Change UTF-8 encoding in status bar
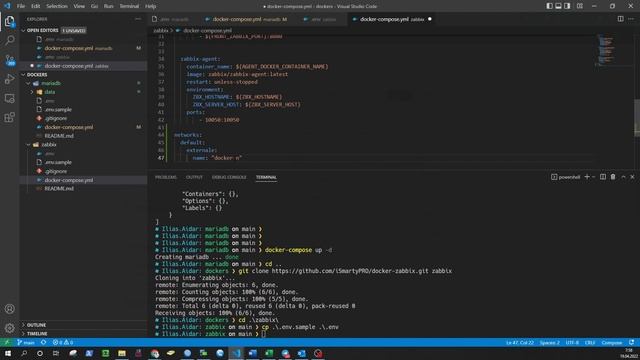The height and width of the screenshot is (360, 640). click(572, 342)
